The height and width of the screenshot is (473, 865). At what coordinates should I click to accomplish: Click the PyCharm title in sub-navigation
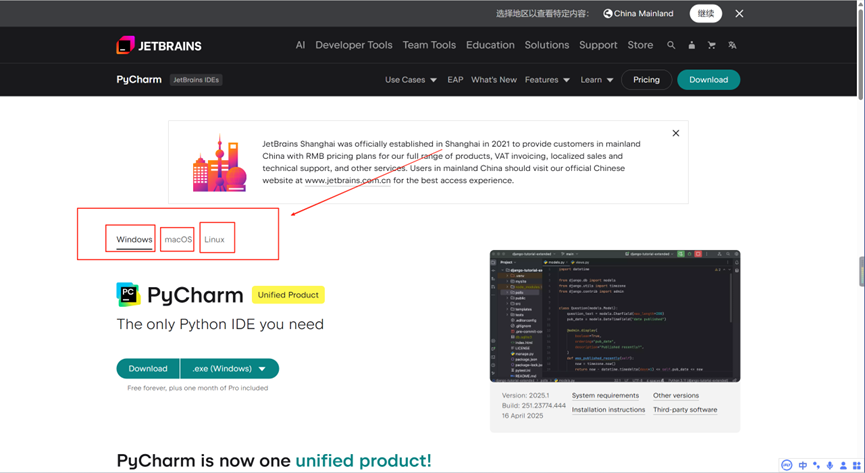(x=139, y=79)
